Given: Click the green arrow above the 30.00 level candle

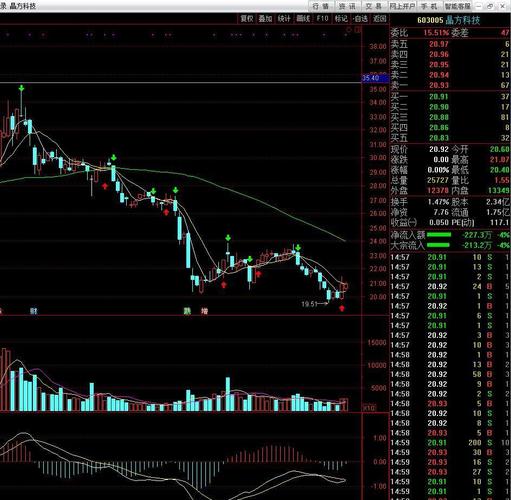Looking at the screenshot, I should [114, 157].
